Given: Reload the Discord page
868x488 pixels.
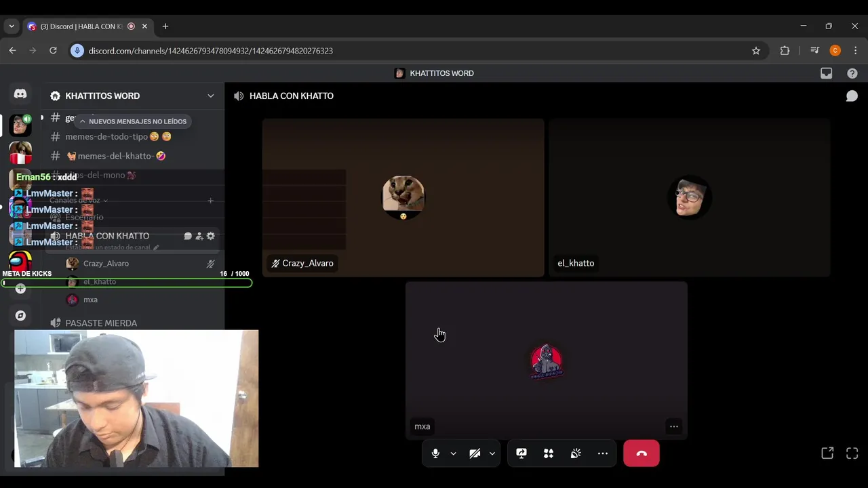Looking at the screenshot, I should tap(53, 51).
